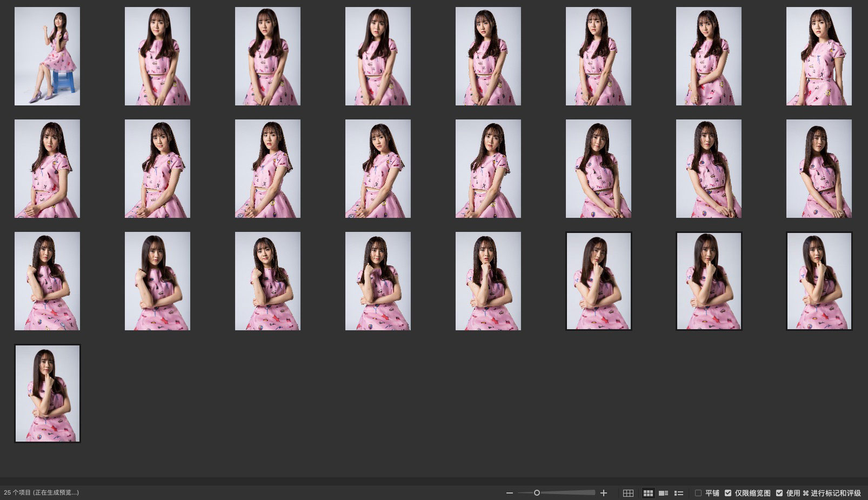Select the first thumbnail in the third row
868x500 pixels.
(47, 281)
